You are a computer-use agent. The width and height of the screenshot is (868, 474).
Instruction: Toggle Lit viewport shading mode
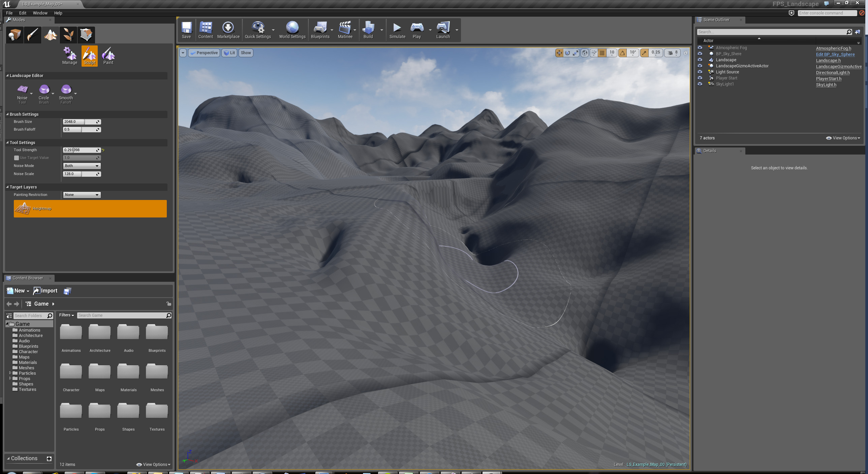click(x=229, y=53)
